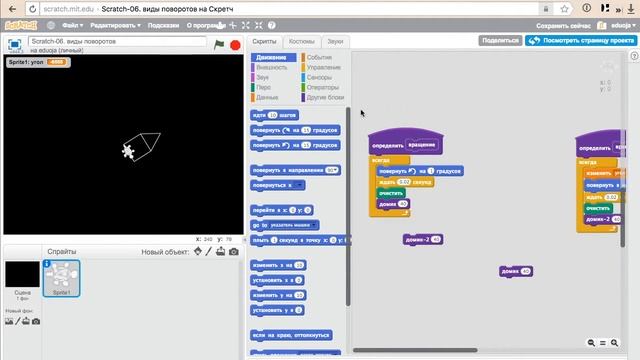
Task: Open the eduoja account dropdown
Action: point(623,25)
